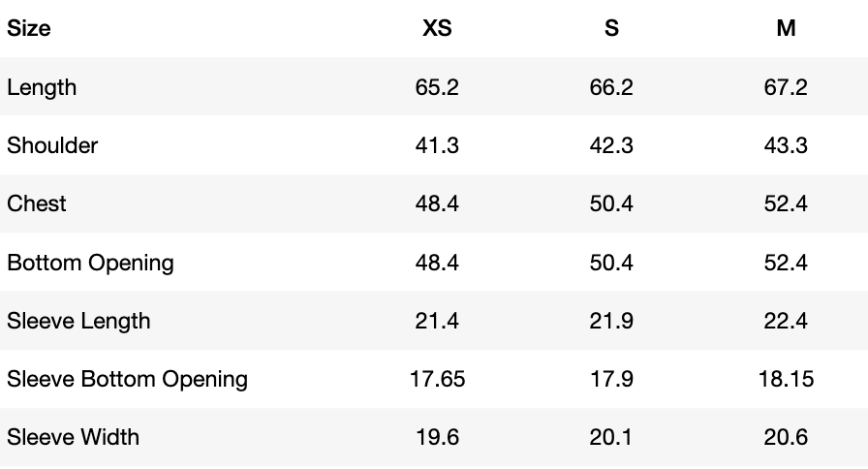Select the S size column header
Image resolution: width=868 pixels, height=469 pixels.
click(x=611, y=29)
